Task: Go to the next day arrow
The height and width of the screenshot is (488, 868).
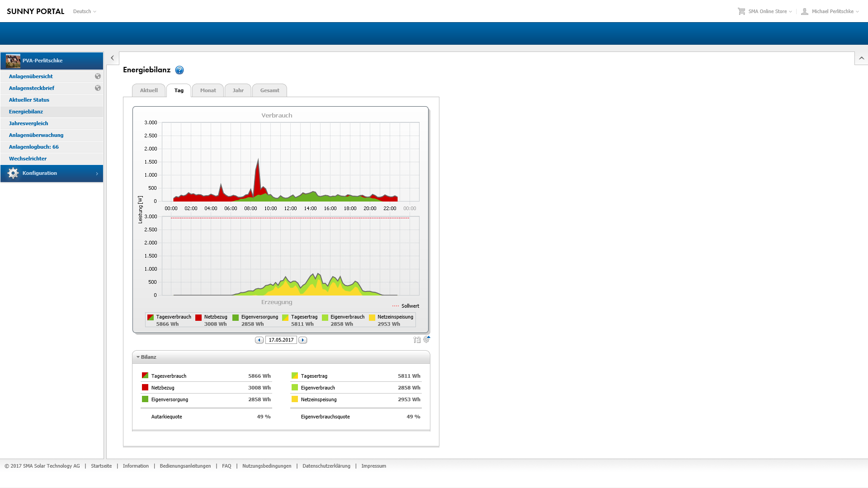Action: tap(303, 340)
